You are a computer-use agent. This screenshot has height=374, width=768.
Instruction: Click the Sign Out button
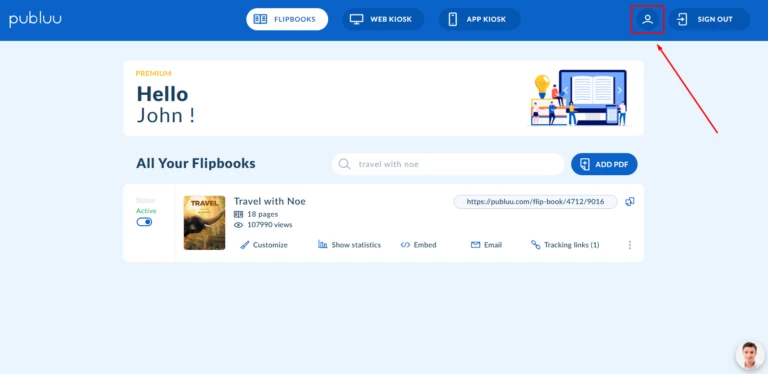click(x=709, y=20)
